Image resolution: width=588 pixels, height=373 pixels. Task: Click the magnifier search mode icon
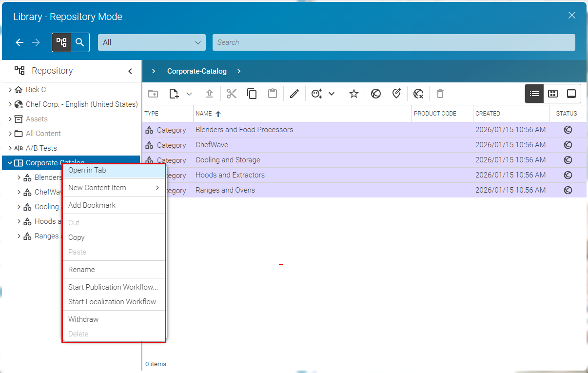coord(80,42)
